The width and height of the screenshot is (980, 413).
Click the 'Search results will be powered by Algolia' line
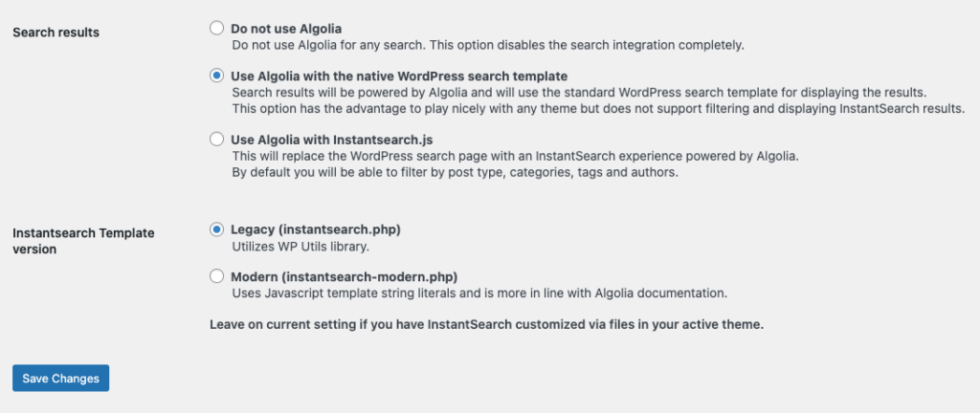(579, 93)
